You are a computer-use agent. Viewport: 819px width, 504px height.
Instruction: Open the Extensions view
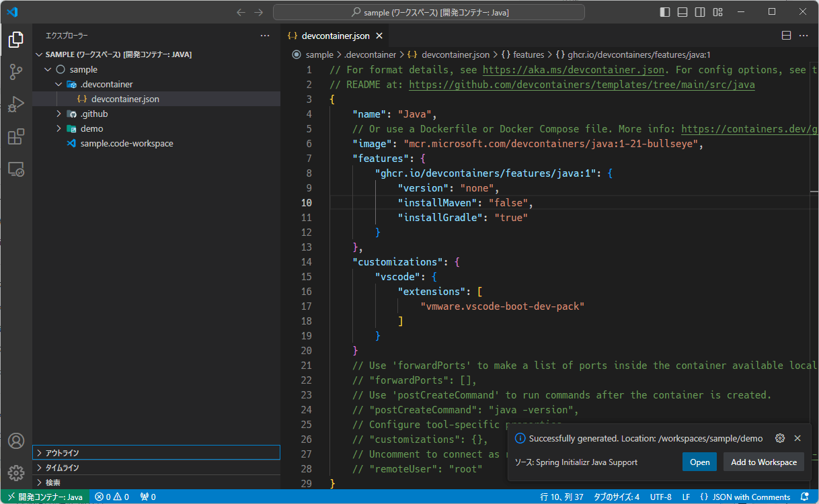[x=16, y=136]
